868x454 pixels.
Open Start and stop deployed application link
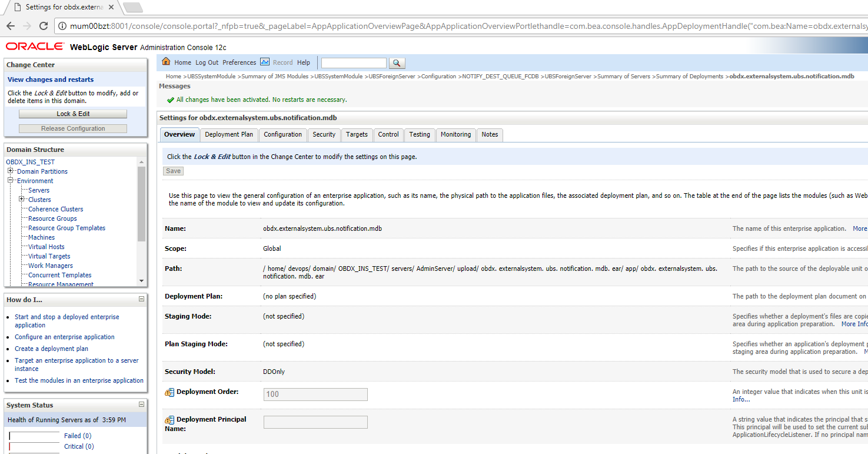(66, 321)
